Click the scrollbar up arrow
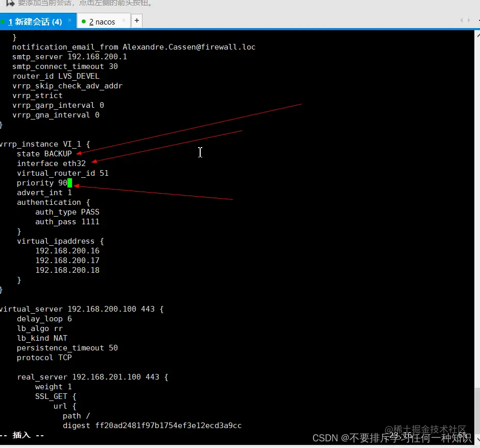The height and width of the screenshot is (448, 480). pyautogui.click(x=478, y=35)
